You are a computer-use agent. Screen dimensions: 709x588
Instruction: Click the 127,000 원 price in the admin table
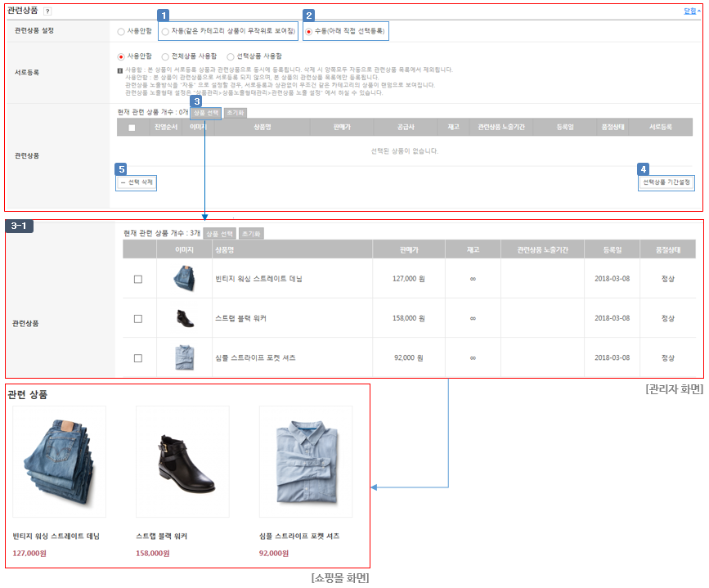pos(409,279)
